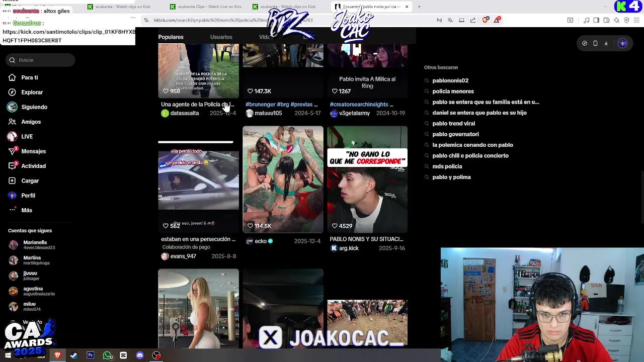The height and width of the screenshot is (362, 644).
Task: Open suggested search policia menores
Action: point(453,91)
